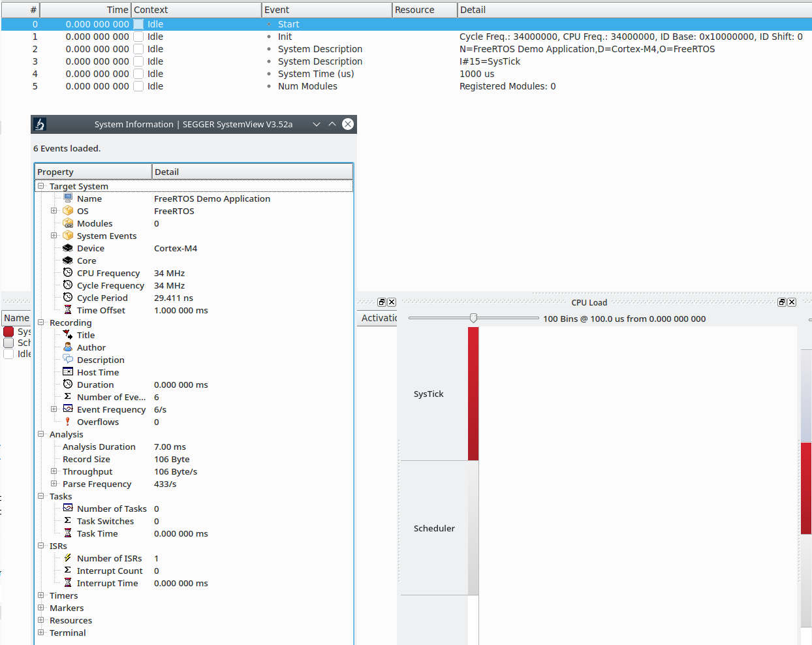The height and width of the screenshot is (645, 812).
Task: Click the red Sys color swatch in Name list
Action: click(8, 332)
